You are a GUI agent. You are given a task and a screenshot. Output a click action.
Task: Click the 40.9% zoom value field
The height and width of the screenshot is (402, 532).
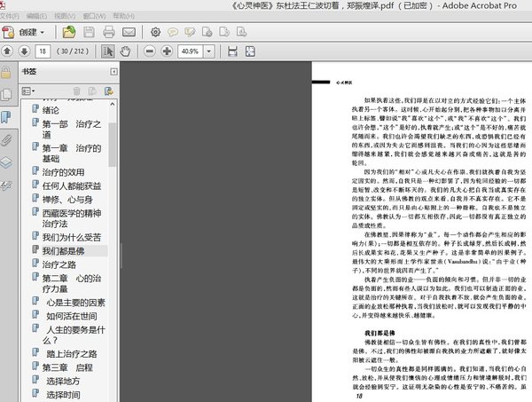[190, 51]
